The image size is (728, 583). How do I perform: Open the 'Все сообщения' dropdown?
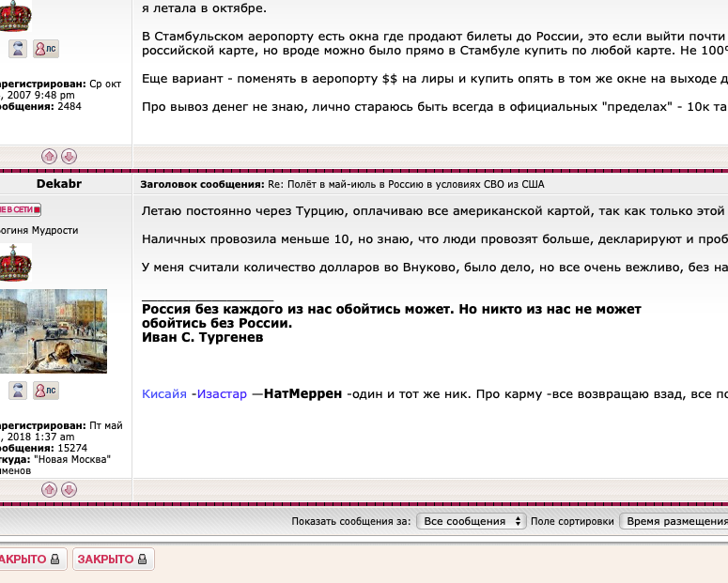[471, 521]
